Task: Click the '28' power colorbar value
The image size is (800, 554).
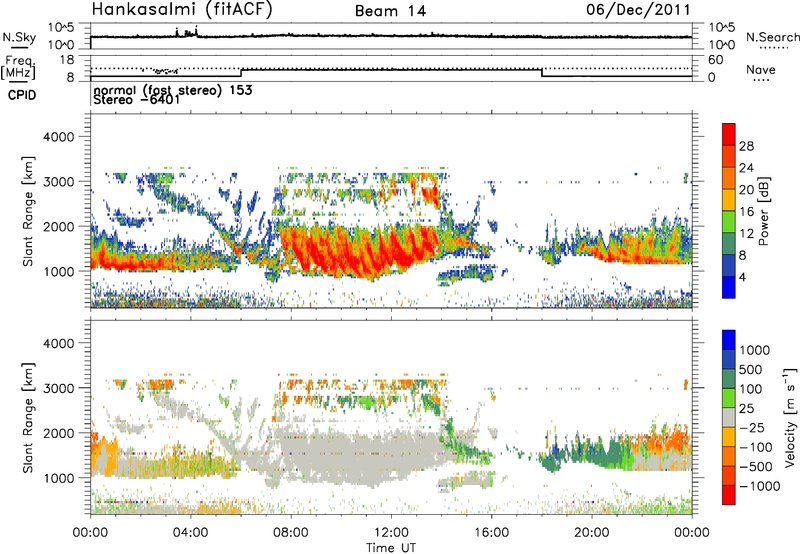Action: point(746,146)
